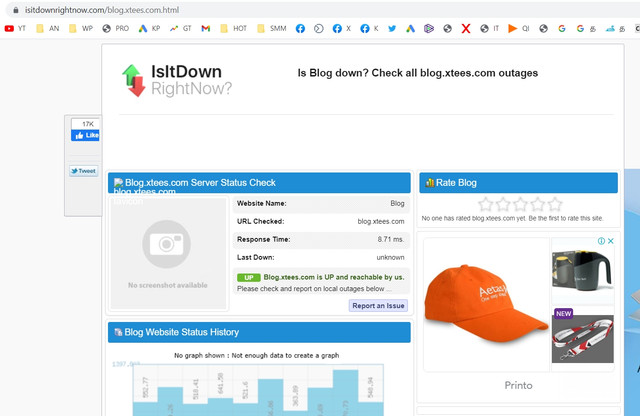Viewport: 640px width, 416px height.
Task: Click the green UP status badge
Action: click(249, 278)
